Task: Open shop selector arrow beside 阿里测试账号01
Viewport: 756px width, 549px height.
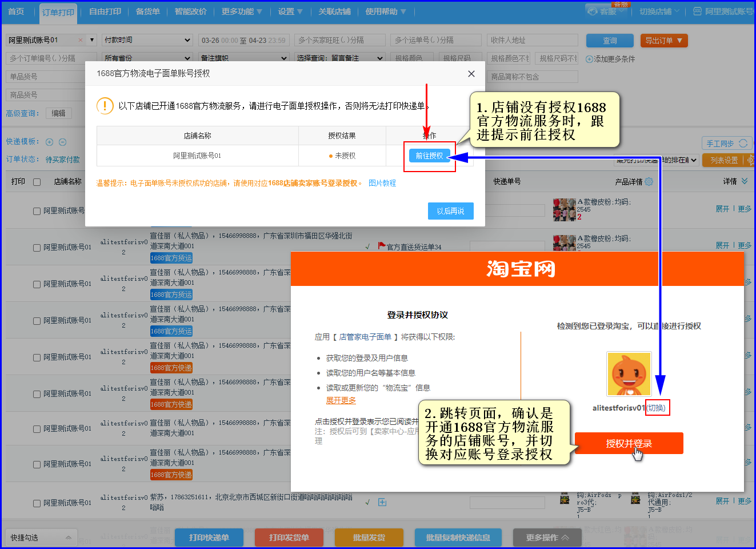Action: pyautogui.click(x=92, y=40)
